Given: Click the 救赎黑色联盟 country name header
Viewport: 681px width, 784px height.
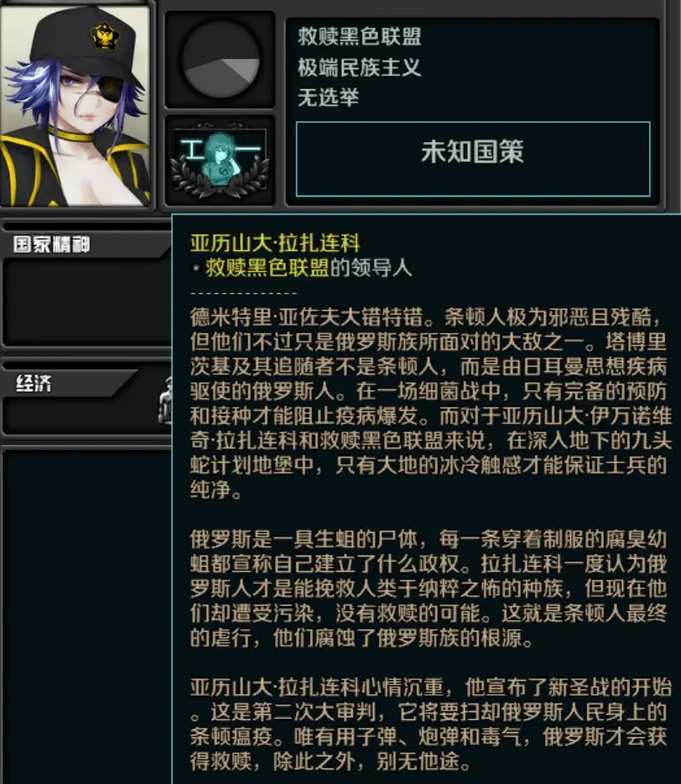Looking at the screenshot, I should 359,36.
